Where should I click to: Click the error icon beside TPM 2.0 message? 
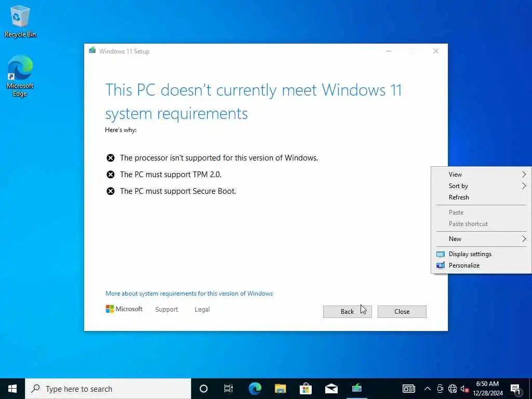pos(110,175)
